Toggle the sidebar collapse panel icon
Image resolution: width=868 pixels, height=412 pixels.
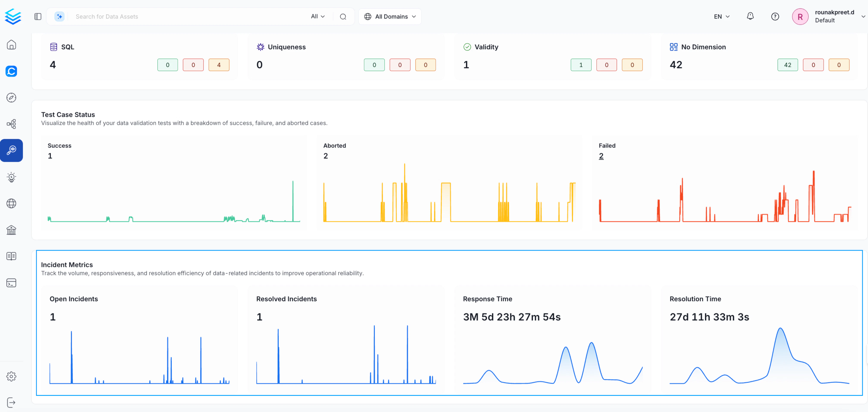click(37, 16)
